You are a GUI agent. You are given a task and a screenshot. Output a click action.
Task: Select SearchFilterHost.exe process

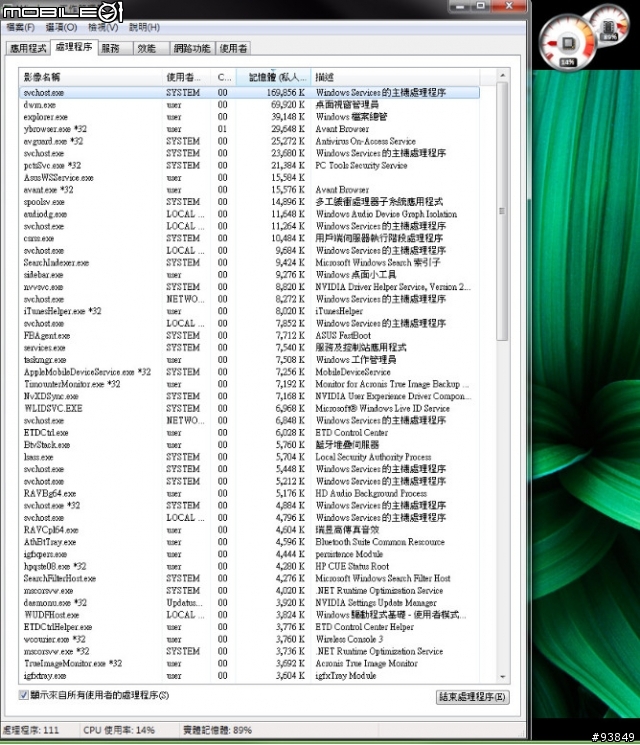click(x=249, y=578)
